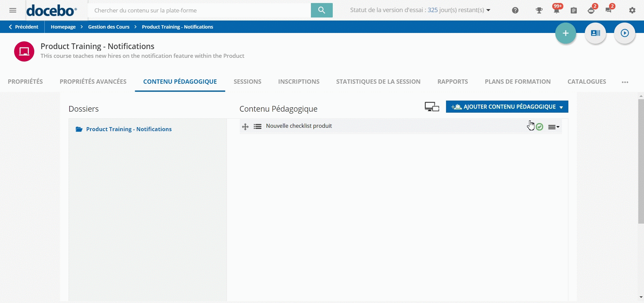
Task: Click the red course laptop icon
Action: pos(24,51)
